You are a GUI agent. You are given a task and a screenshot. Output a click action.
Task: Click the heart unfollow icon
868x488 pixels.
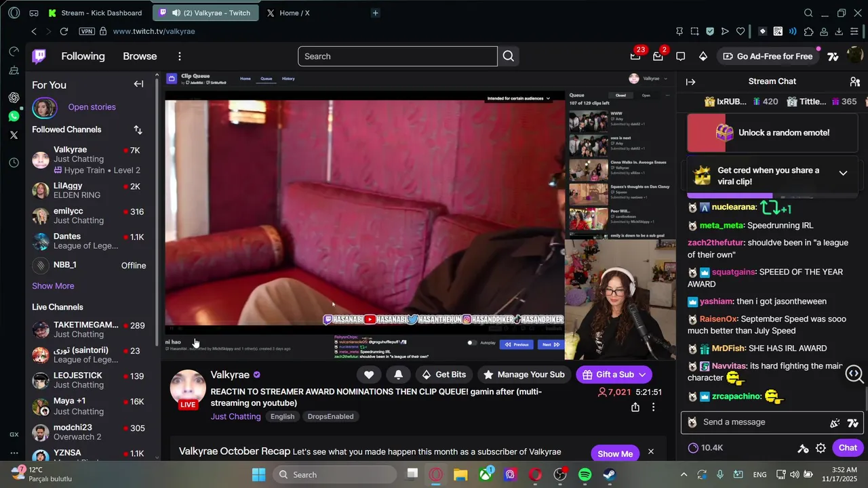pos(369,375)
